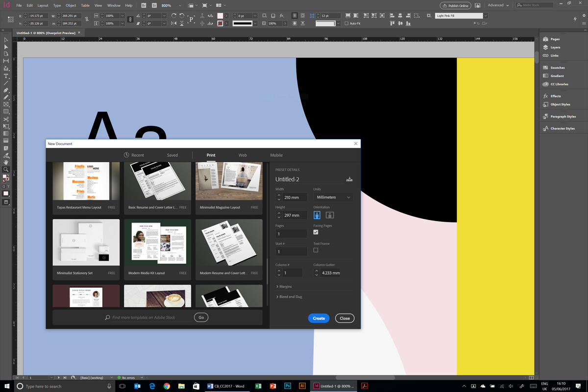Select the Scissors tool
Screen dimensions: 588x392
[6, 119]
